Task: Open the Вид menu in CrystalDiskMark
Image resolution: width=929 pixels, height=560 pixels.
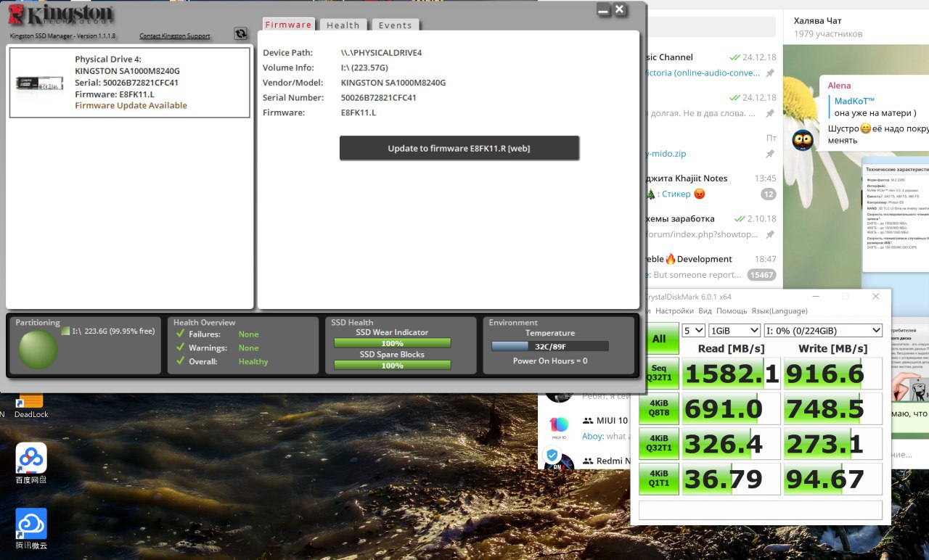Action: point(705,310)
